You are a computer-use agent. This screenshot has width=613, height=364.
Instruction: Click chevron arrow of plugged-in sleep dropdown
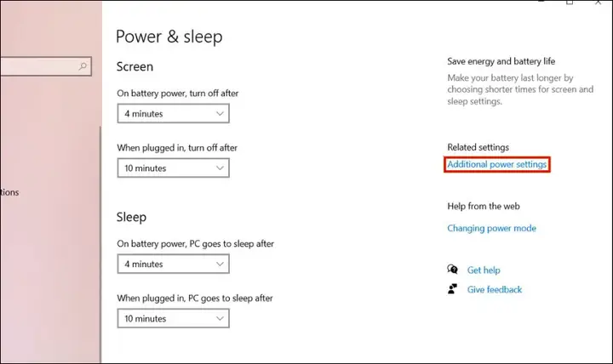[220, 318]
